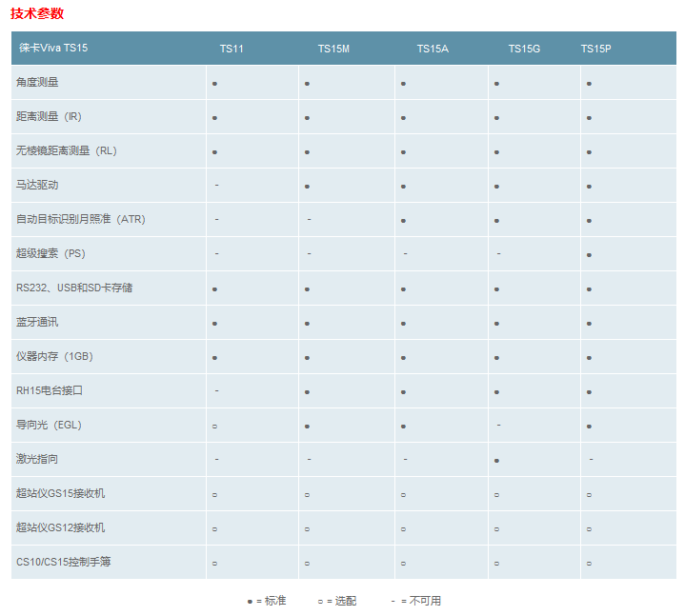Select the TS15P column header

[x=595, y=49]
